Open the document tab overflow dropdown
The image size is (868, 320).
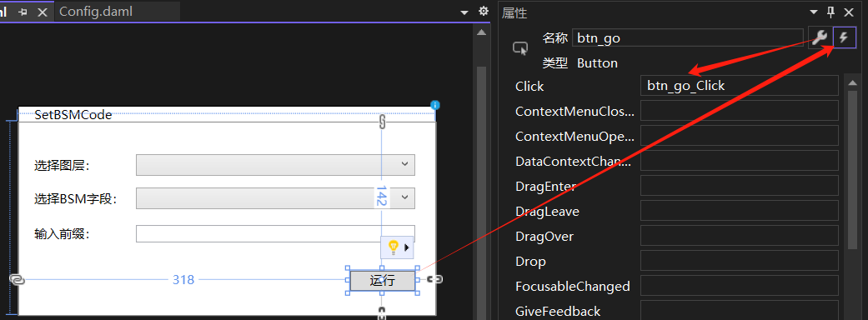[464, 12]
